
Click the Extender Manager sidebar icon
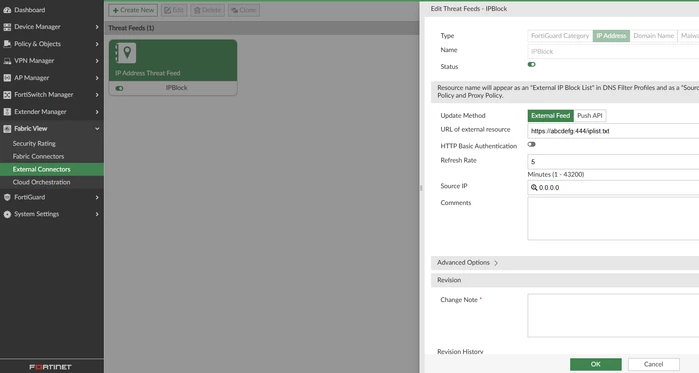click(x=7, y=111)
